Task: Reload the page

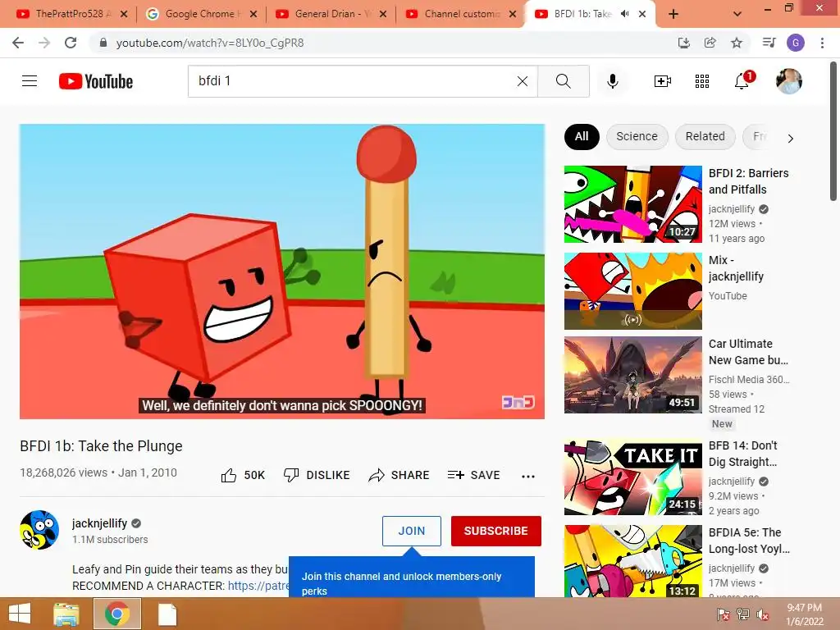Action: [71, 43]
